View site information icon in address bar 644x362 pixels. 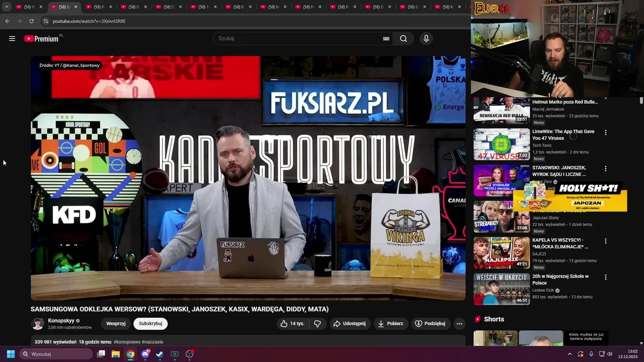pyautogui.click(x=45, y=21)
